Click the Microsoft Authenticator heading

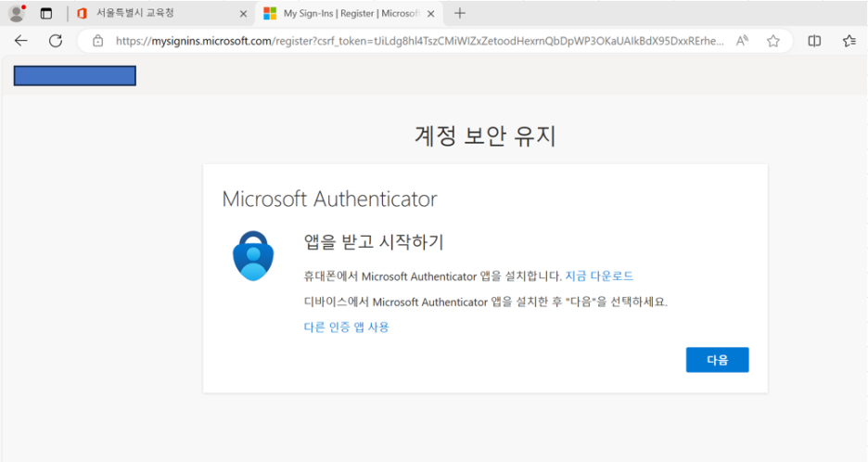point(329,199)
